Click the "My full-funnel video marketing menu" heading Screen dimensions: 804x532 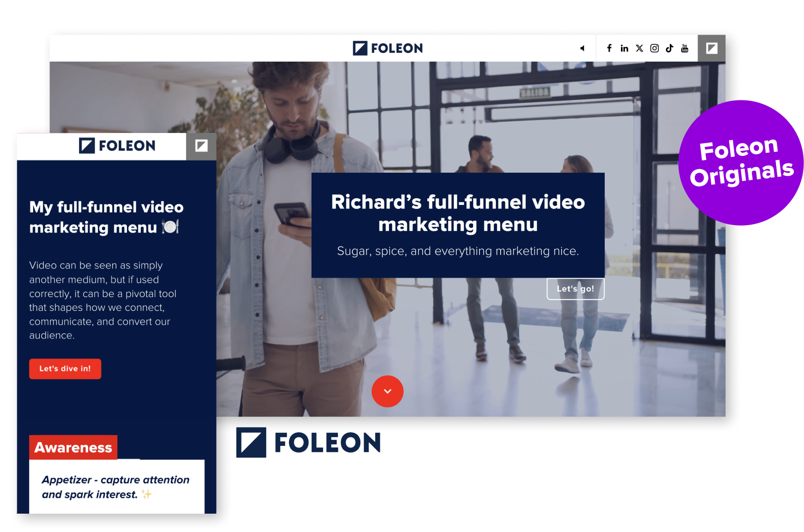click(x=106, y=217)
